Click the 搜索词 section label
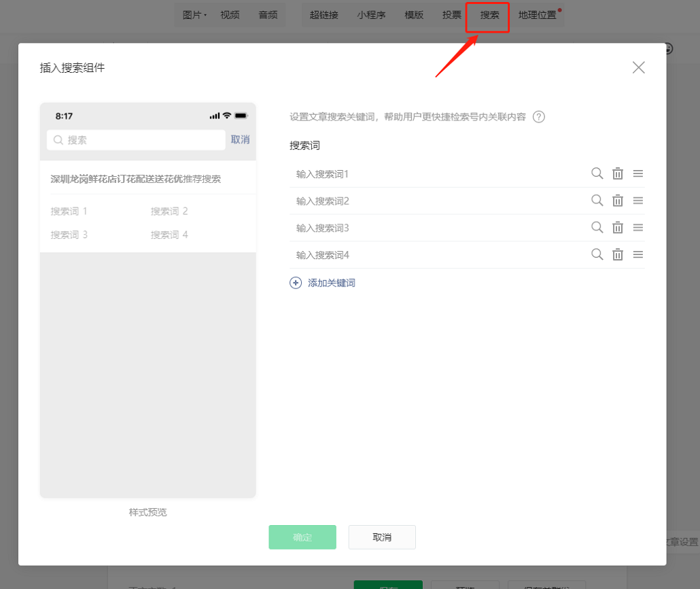This screenshot has height=589, width=700. tap(304, 146)
